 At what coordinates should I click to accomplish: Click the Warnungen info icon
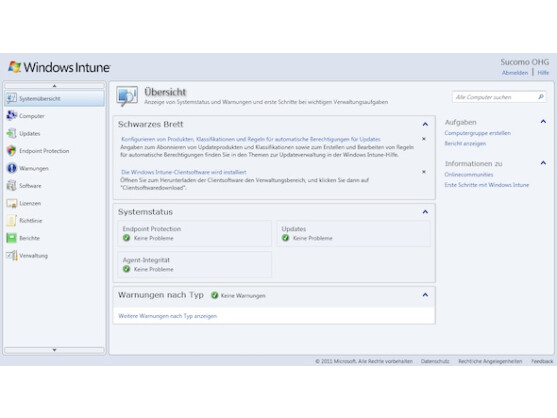pos(11,168)
